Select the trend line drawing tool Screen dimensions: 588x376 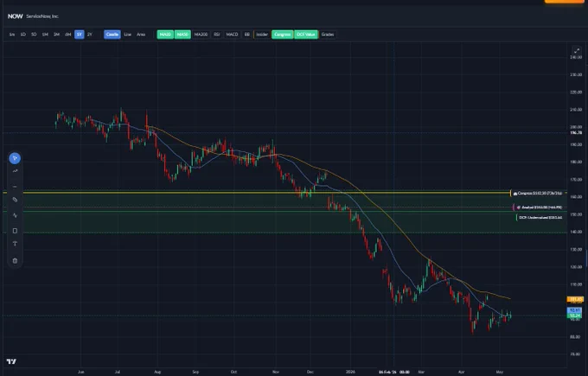click(15, 171)
